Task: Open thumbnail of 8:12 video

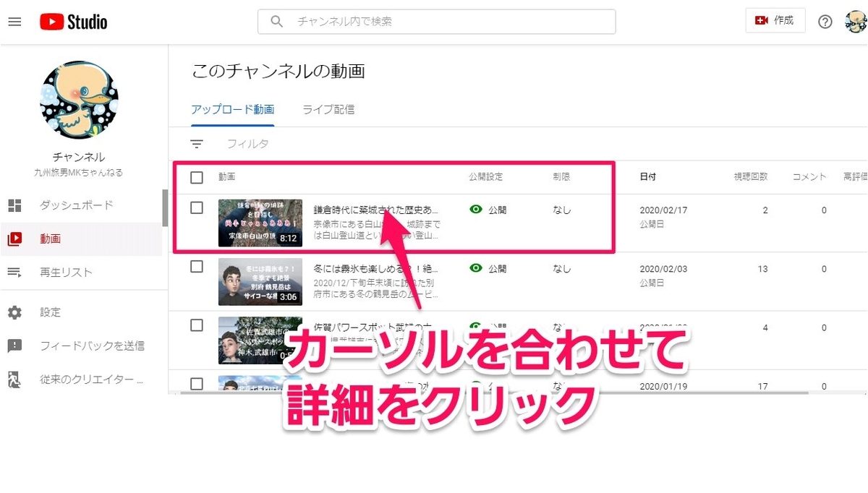Action: click(x=260, y=223)
